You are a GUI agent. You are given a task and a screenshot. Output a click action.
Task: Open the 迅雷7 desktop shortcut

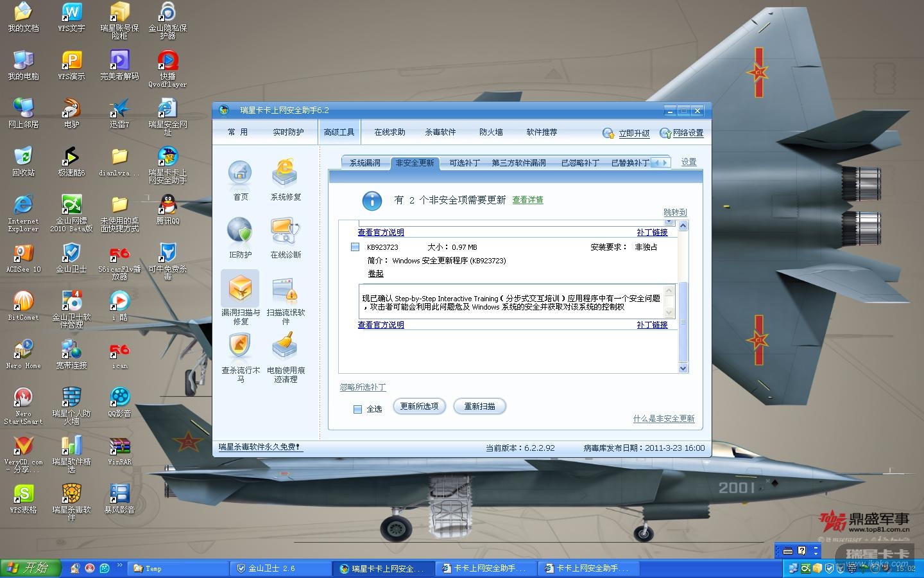tap(119, 113)
